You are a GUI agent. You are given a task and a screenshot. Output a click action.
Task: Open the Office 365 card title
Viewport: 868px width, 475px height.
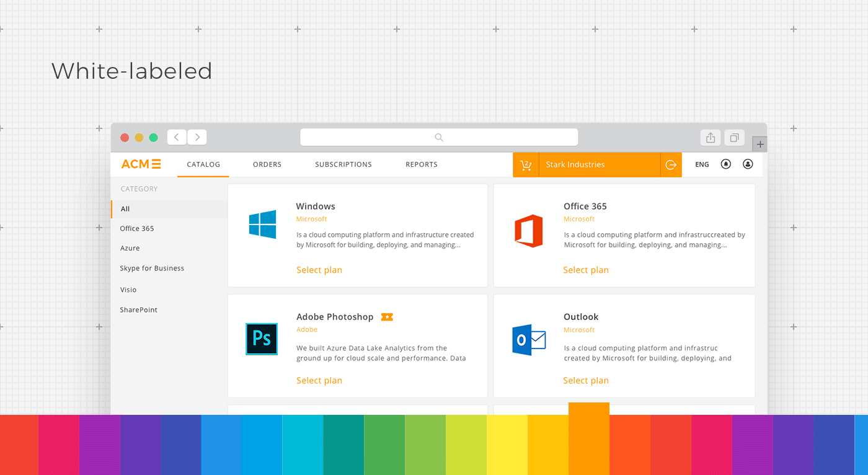[x=585, y=206]
